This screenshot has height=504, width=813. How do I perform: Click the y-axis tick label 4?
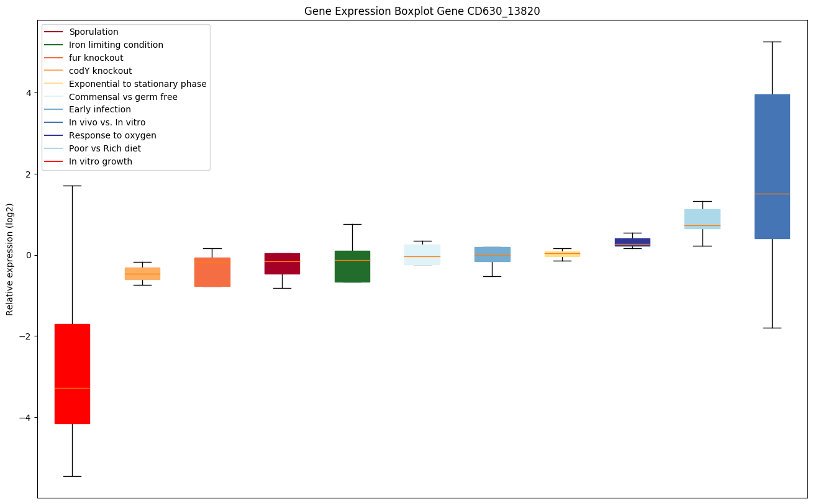pyautogui.click(x=29, y=93)
